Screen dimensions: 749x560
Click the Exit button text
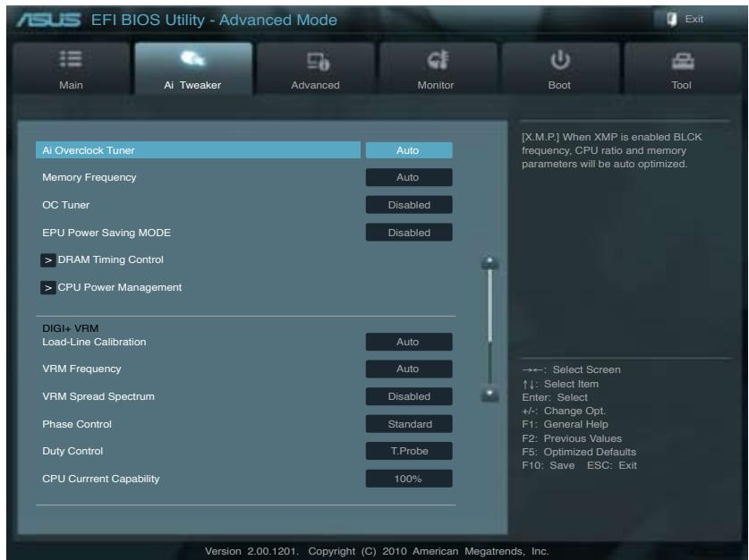(x=694, y=19)
